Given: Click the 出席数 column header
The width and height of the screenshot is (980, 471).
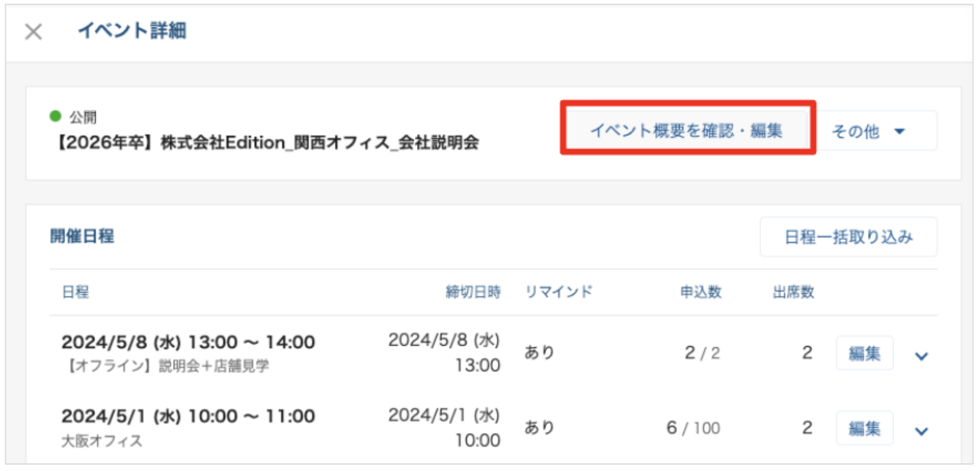Looking at the screenshot, I should tap(793, 292).
